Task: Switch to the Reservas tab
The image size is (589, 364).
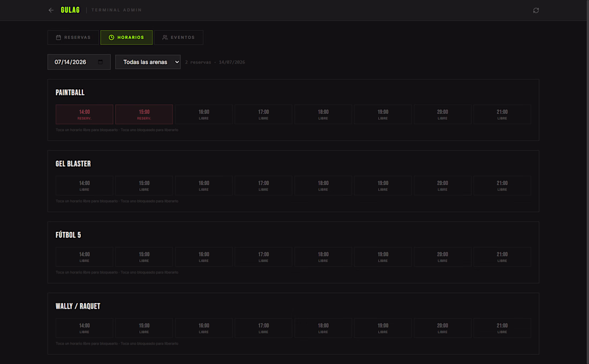Action: click(73, 37)
